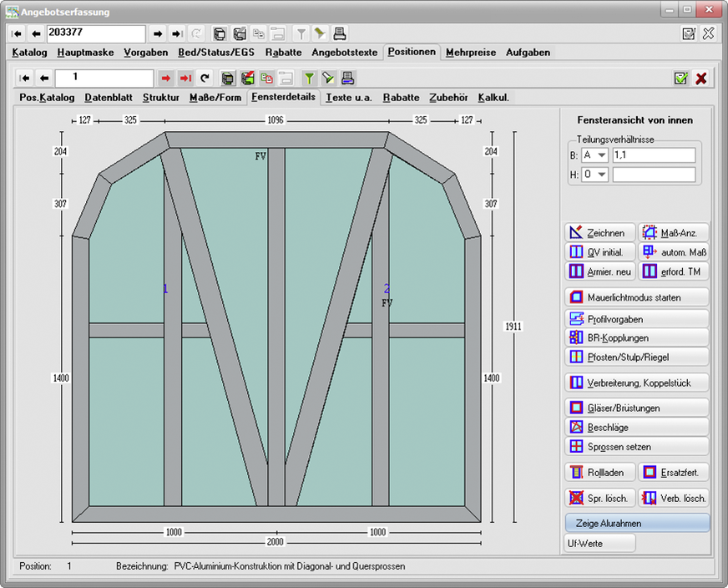This screenshot has height=588, width=728.
Task: Click the Sprossen setzen button
Action: (636, 446)
